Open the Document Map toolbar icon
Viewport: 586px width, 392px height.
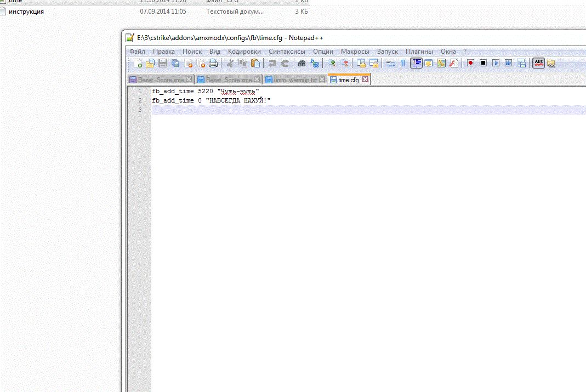pos(441,63)
